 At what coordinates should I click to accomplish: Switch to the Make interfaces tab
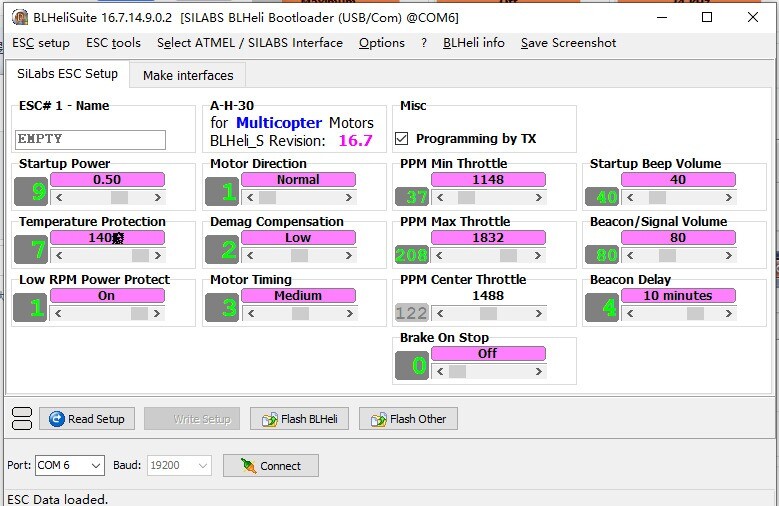188,76
